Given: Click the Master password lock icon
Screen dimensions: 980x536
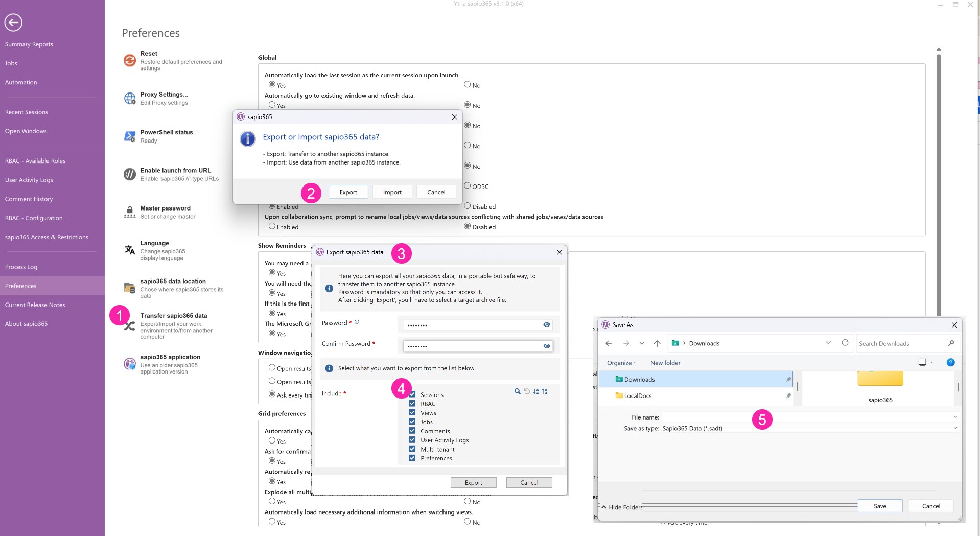Looking at the screenshot, I should point(130,212).
